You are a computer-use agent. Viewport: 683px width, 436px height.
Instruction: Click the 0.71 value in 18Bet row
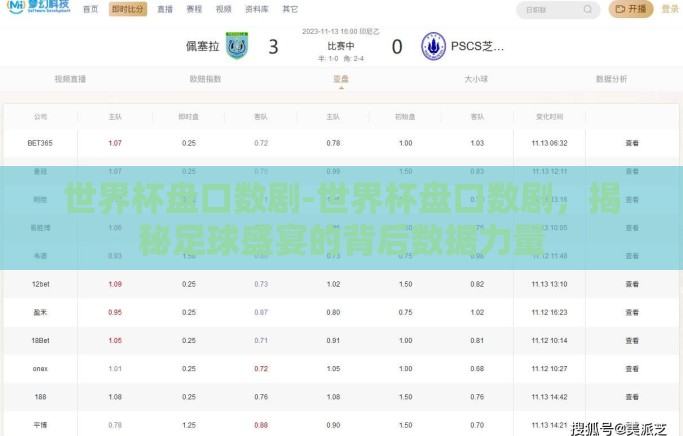pos(261,341)
